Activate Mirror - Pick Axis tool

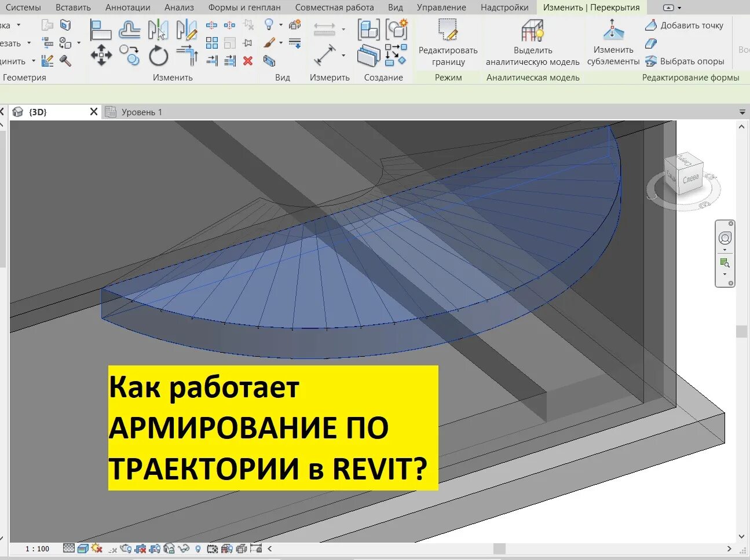point(158,30)
